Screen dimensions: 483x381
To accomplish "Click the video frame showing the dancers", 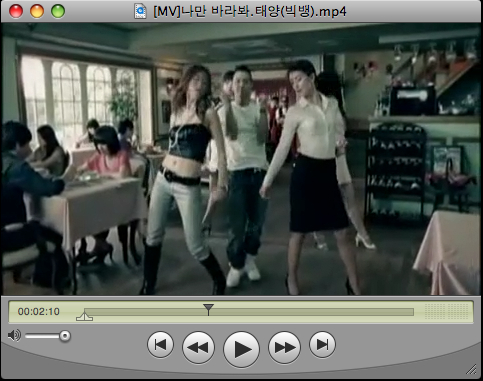I will (x=241, y=159).
